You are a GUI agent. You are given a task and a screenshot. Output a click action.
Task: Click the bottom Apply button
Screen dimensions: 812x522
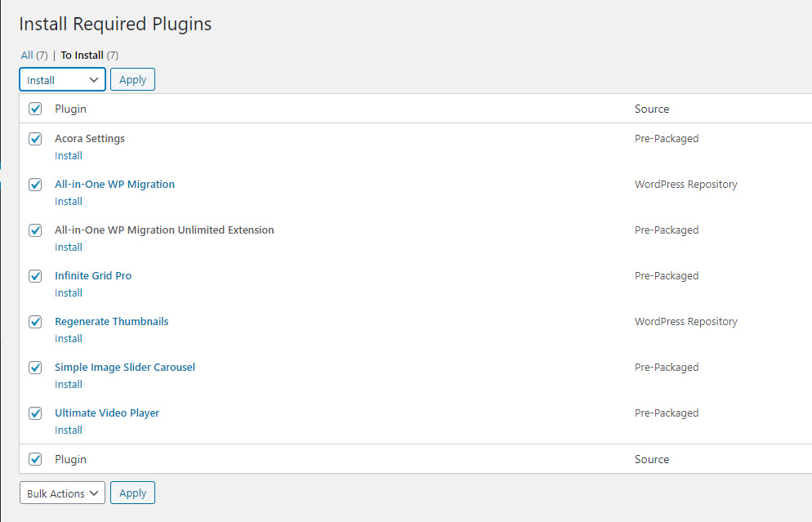tap(132, 493)
